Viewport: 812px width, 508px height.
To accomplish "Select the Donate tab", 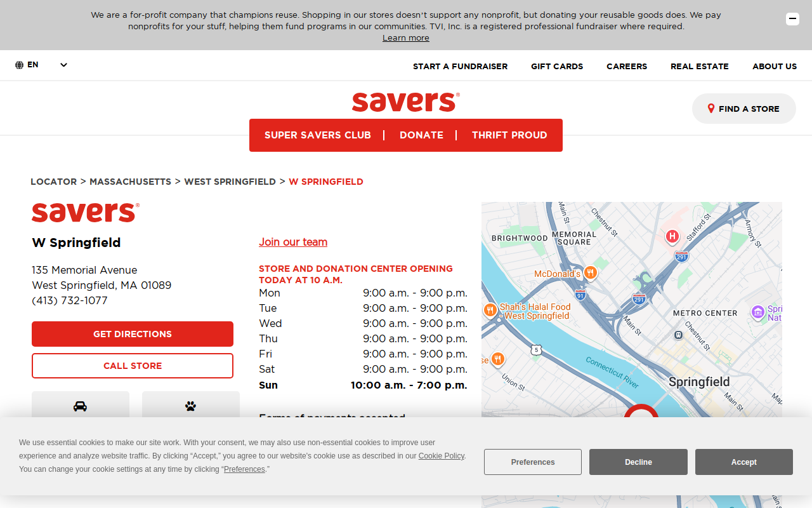I will (421, 135).
